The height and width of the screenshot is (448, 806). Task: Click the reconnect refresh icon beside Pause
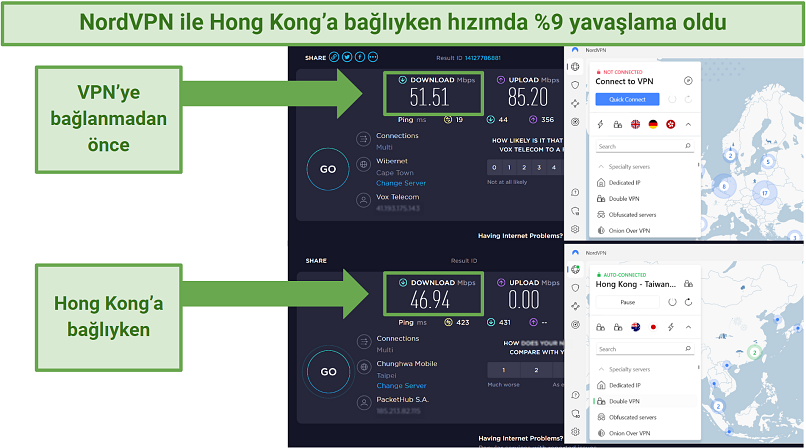(688, 302)
